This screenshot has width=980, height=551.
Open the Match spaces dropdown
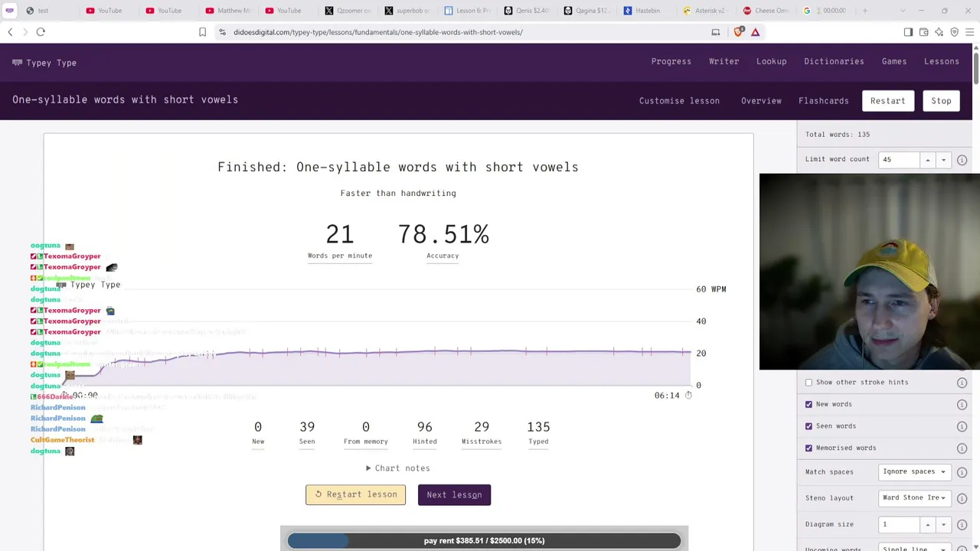(914, 472)
